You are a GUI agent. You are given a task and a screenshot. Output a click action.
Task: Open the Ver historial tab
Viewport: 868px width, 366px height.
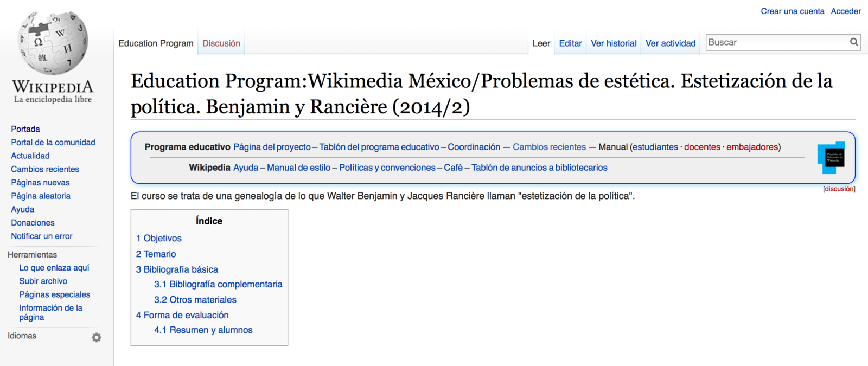click(x=614, y=43)
